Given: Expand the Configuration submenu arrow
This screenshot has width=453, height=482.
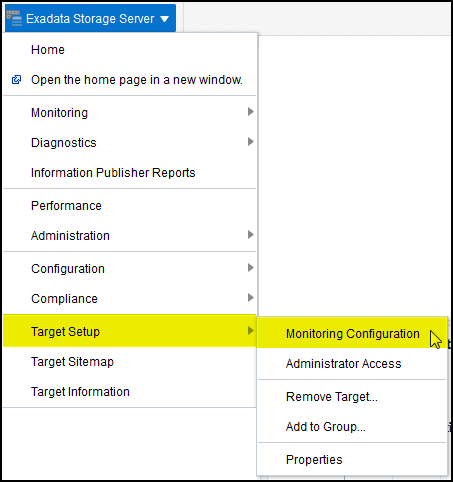Looking at the screenshot, I should pos(251,268).
